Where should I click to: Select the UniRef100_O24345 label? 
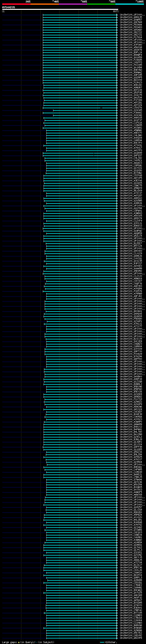pyautogui.click(x=131, y=110)
